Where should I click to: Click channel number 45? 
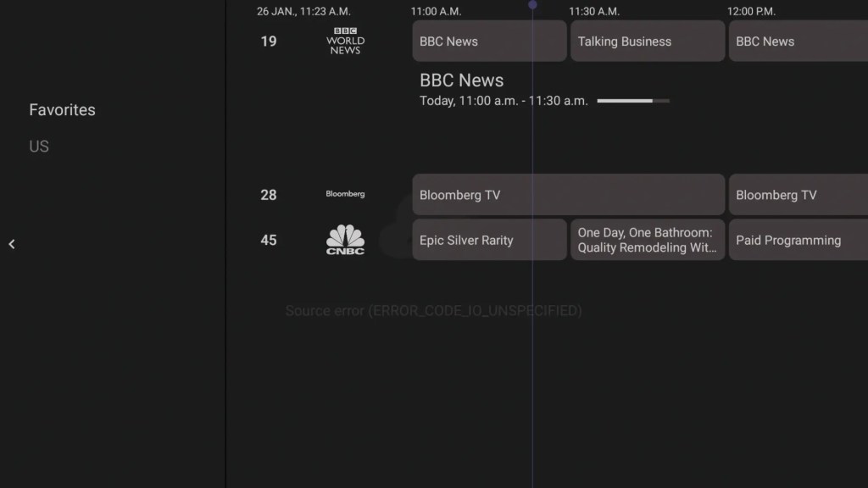[x=269, y=240]
